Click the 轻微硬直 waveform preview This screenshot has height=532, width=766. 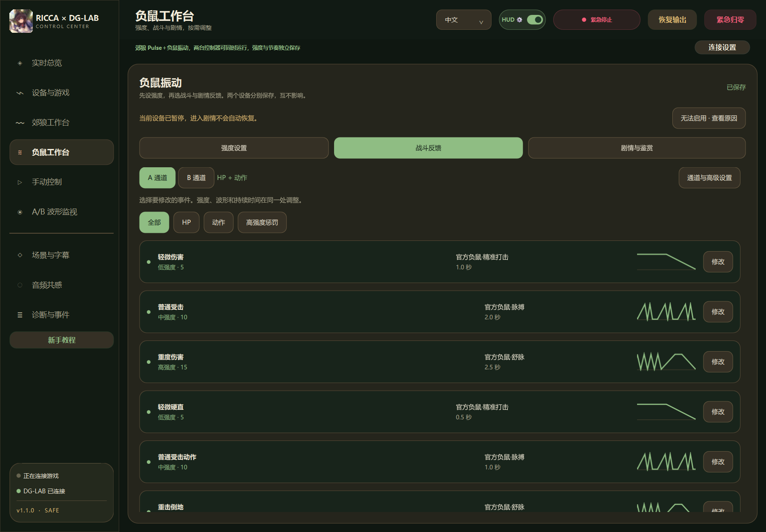[x=666, y=412]
